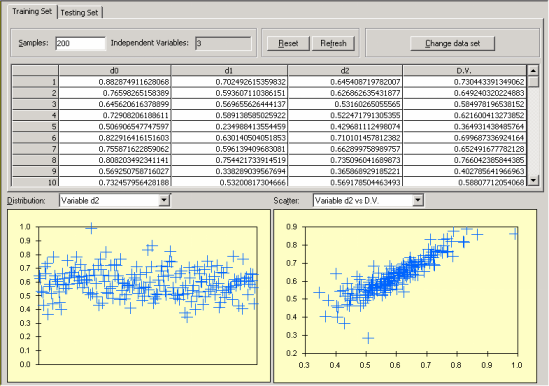Click cell 0.234988413554459
The height and width of the screenshot is (386, 549).
(229, 126)
